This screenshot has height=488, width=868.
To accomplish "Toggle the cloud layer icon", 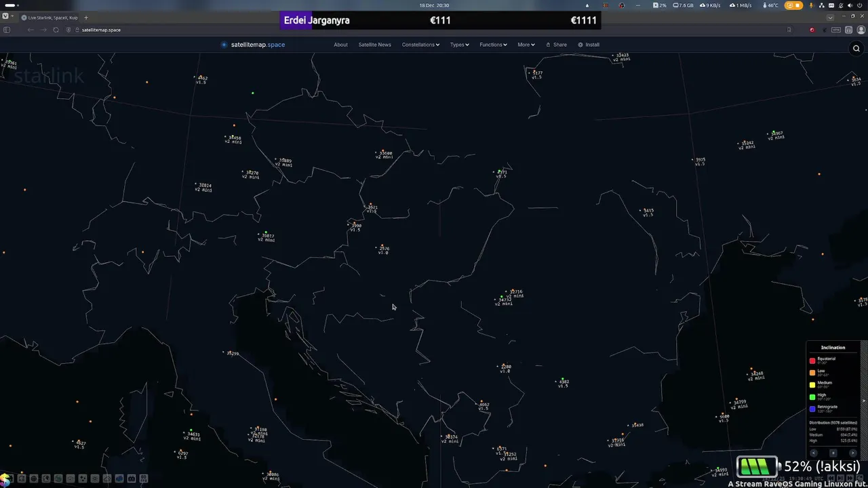I will coord(107,479).
